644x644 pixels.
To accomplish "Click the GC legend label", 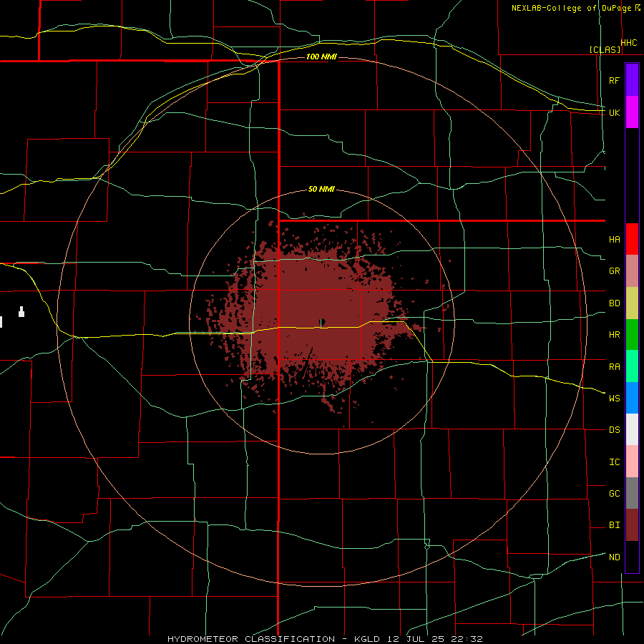I will 614,494.
